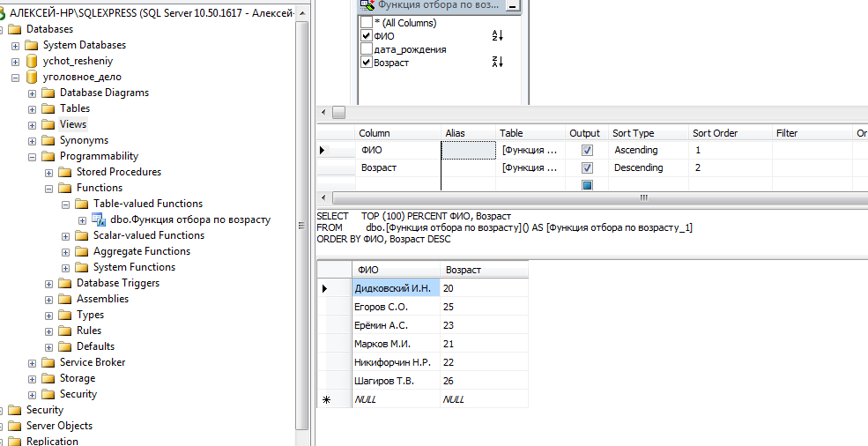The height and width of the screenshot is (446, 868).
Task: Expand the System Databases node
Action: (15, 46)
